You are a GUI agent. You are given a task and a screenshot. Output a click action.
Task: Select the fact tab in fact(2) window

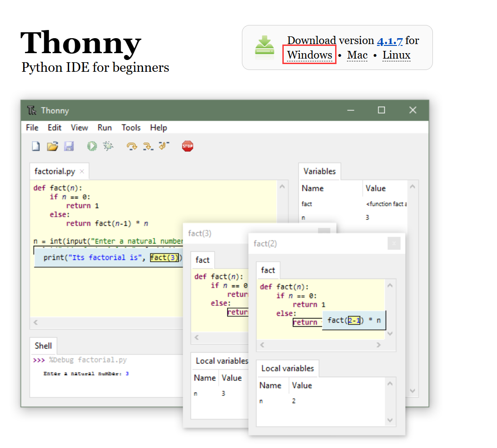pos(268,270)
